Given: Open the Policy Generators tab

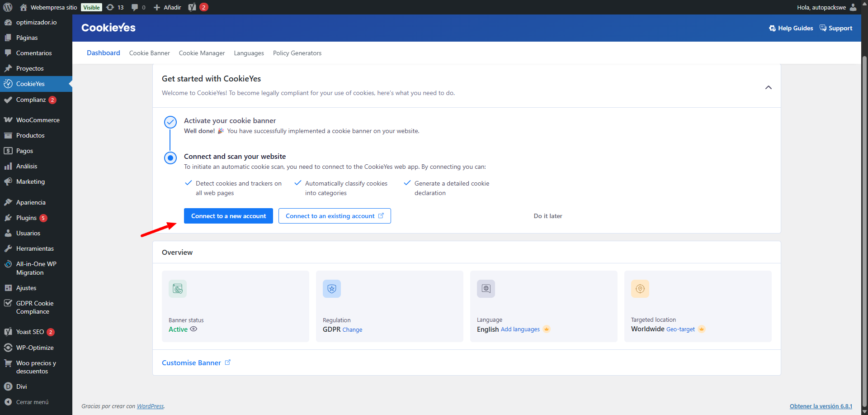Looking at the screenshot, I should click(x=297, y=53).
